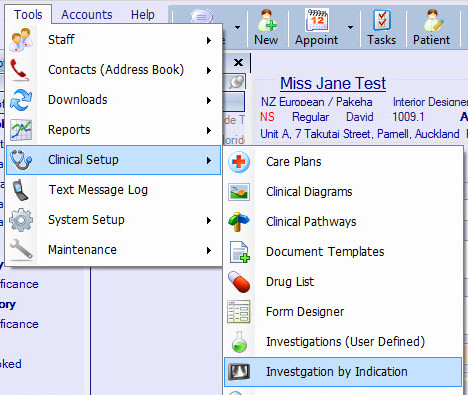Click the Tasks checklist toolbar icon
The width and height of the screenshot is (468, 395).
(382, 20)
